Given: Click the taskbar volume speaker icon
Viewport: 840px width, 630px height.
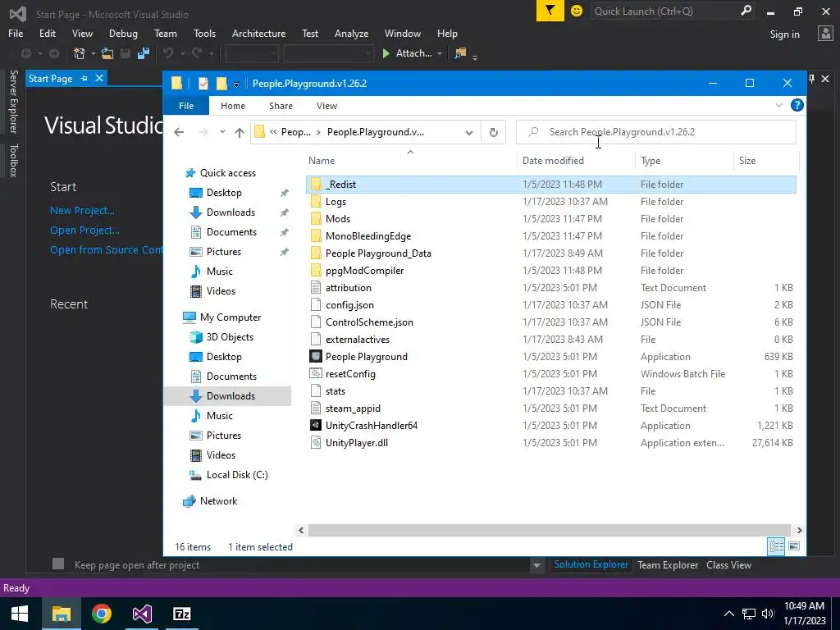Looking at the screenshot, I should pos(768,614).
